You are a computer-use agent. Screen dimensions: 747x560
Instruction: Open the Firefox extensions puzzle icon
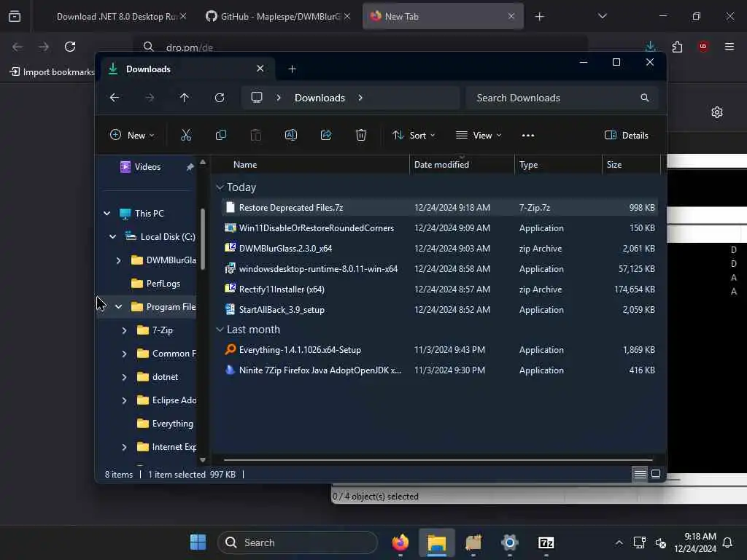coord(677,47)
